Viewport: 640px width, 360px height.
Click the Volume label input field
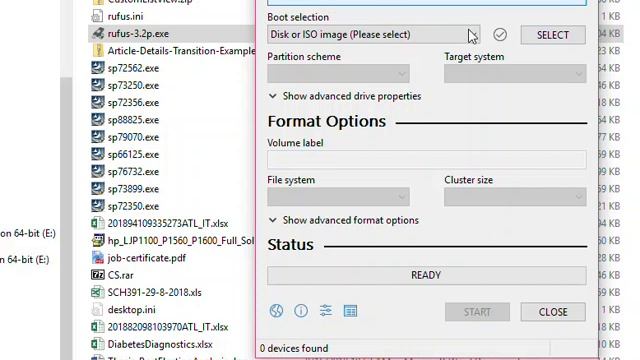pos(427,160)
